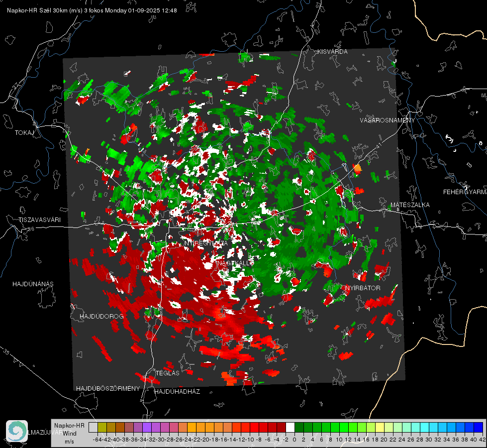Select the gray swatch at legend's left end
This screenshot has height=448, width=487.
click(93, 427)
